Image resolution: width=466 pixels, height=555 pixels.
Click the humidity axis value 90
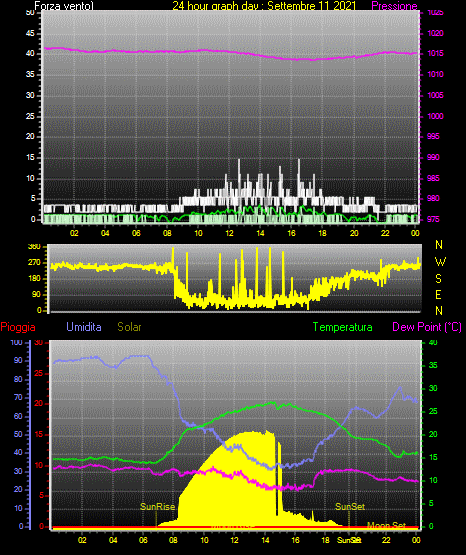pos(18,360)
